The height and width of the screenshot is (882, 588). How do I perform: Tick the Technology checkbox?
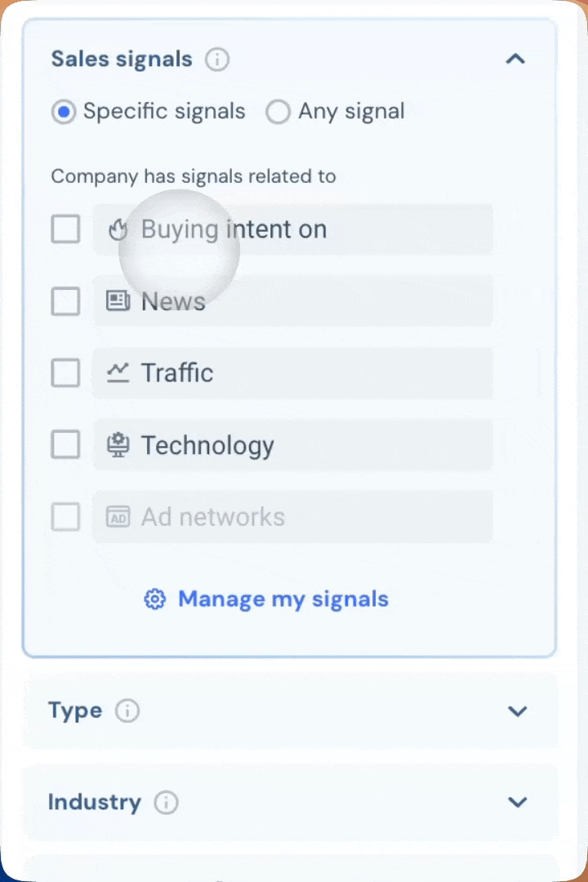point(65,444)
